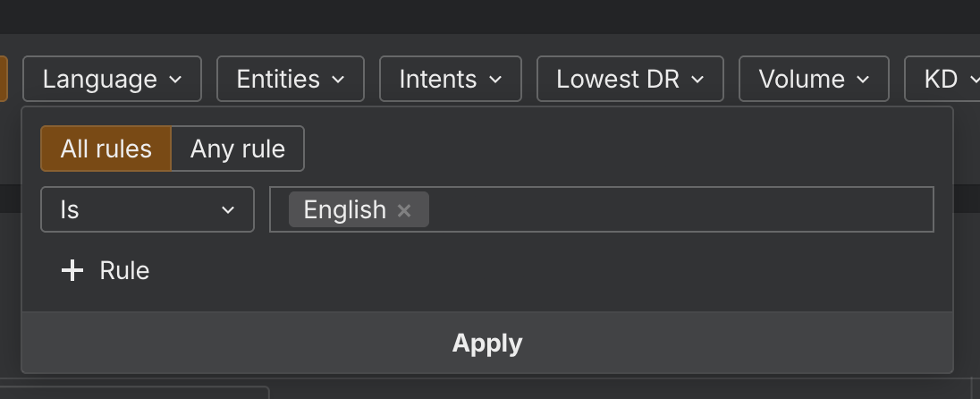This screenshot has height=399, width=980.
Task: Collapse the Language filter dropdown
Action: 112,80
